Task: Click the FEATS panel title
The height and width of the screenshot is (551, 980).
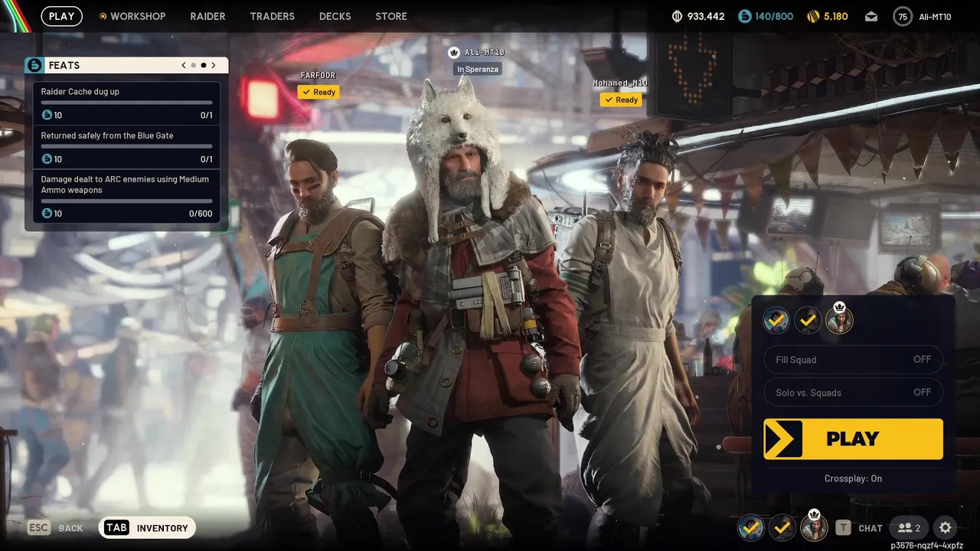Action: click(x=64, y=65)
